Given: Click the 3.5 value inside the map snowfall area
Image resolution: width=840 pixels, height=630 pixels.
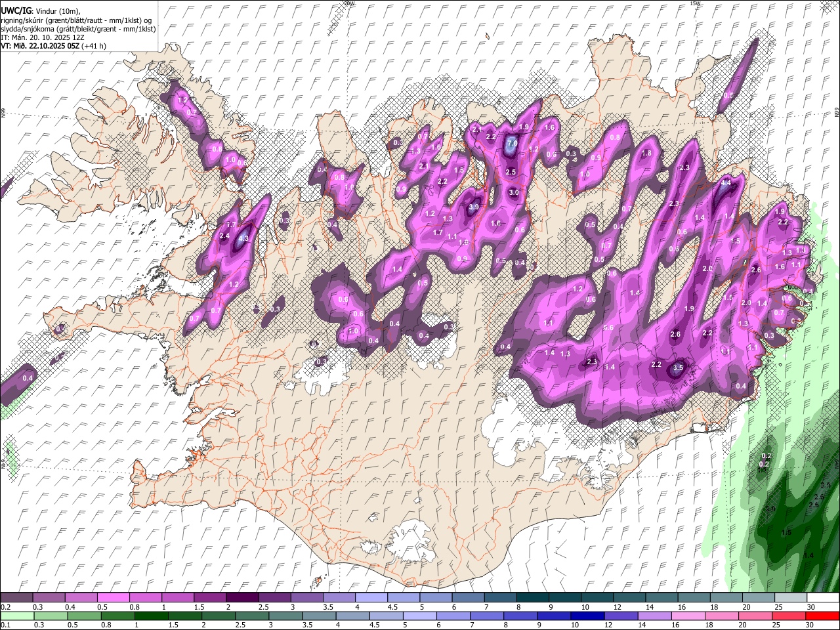Looking at the screenshot, I should 679,368.
